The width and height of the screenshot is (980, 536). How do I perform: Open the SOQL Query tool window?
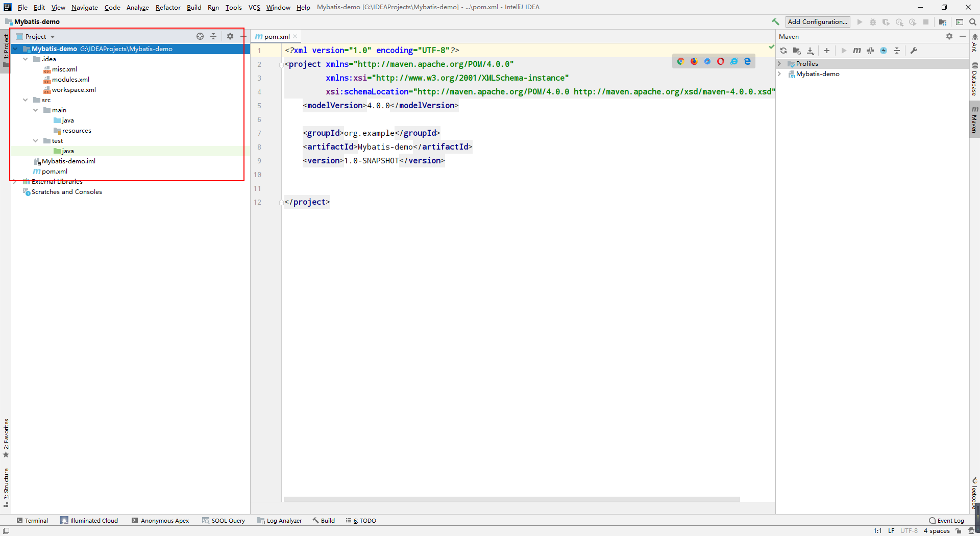pyautogui.click(x=224, y=521)
